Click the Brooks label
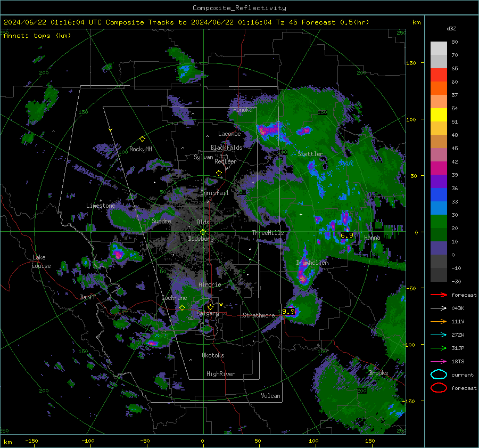Screen dimensions: 479x448 [x=378, y=373]
